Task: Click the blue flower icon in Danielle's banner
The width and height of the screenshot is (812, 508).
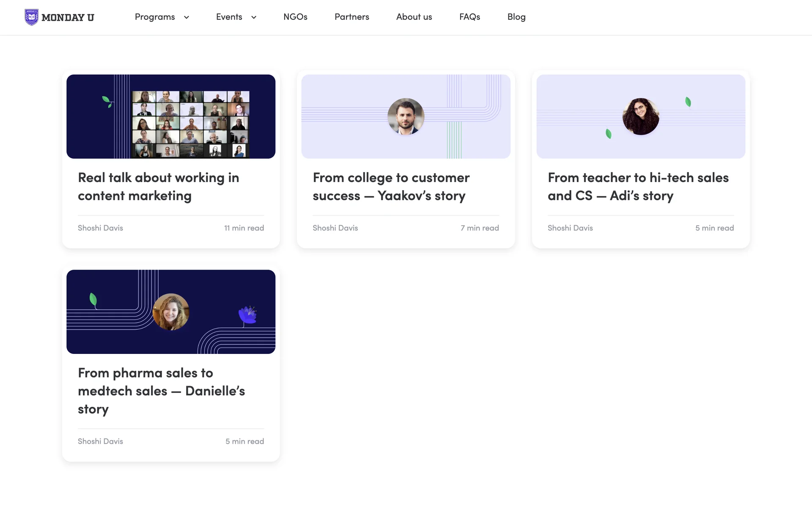Action: pos(247,315)
